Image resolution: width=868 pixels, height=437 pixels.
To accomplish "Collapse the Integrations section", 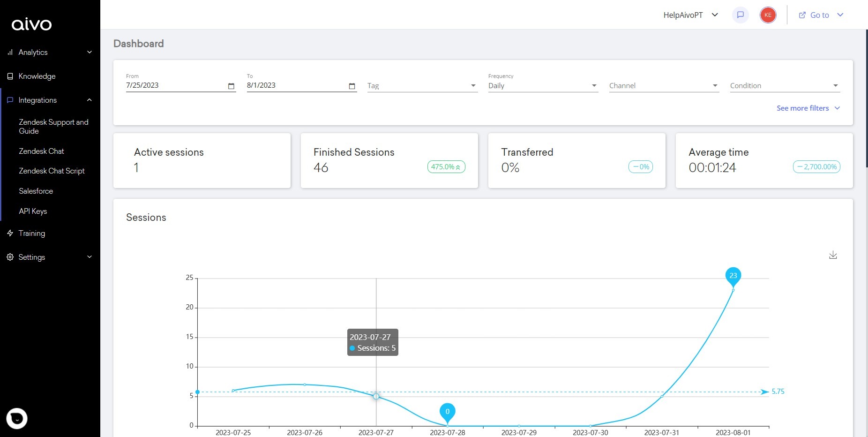I will click(x=89, y=100).
